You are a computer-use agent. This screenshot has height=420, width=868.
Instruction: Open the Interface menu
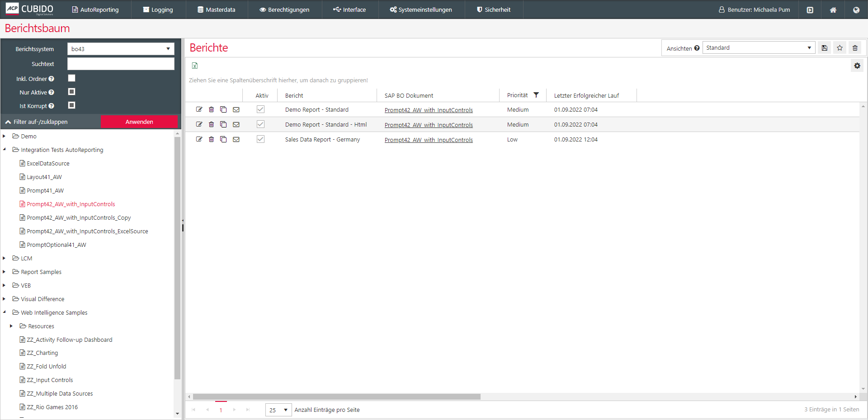coord(349,9)
